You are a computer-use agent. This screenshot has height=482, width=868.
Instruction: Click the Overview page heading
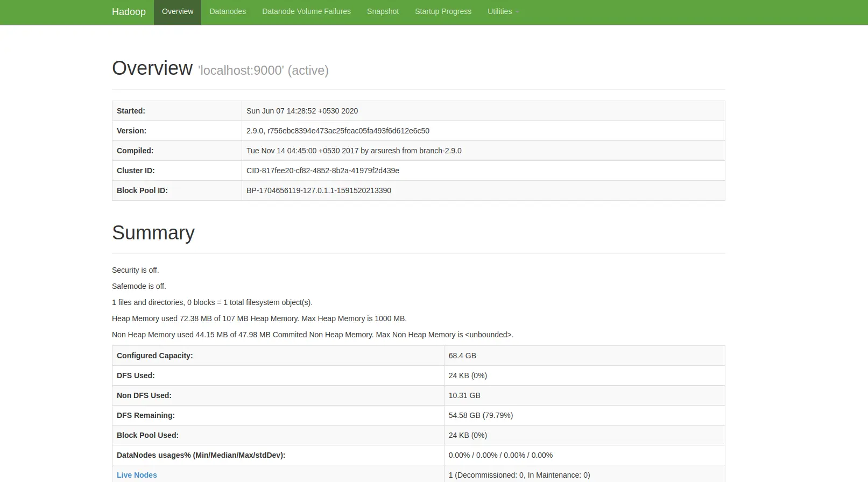152,68
